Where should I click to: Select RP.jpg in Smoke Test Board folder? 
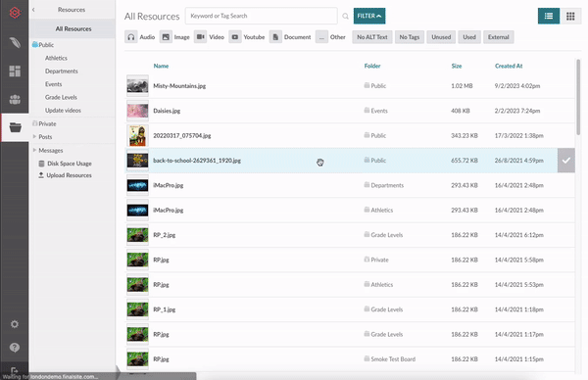pyautogui.click(x=161, y=359)
